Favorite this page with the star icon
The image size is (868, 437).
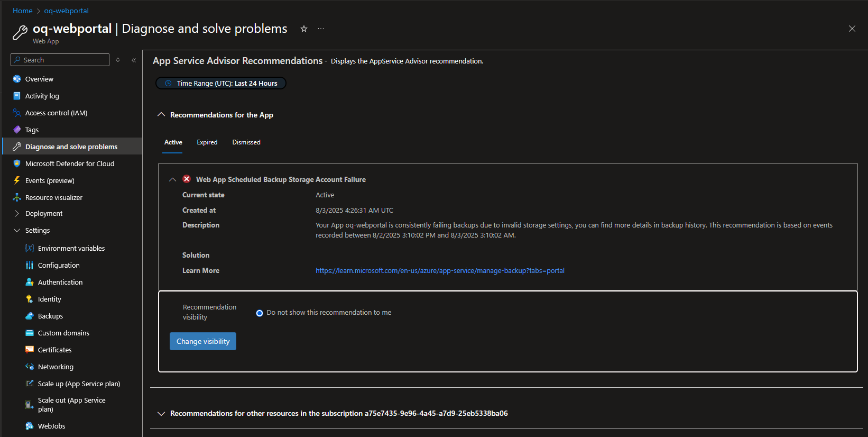pos(304,29)
